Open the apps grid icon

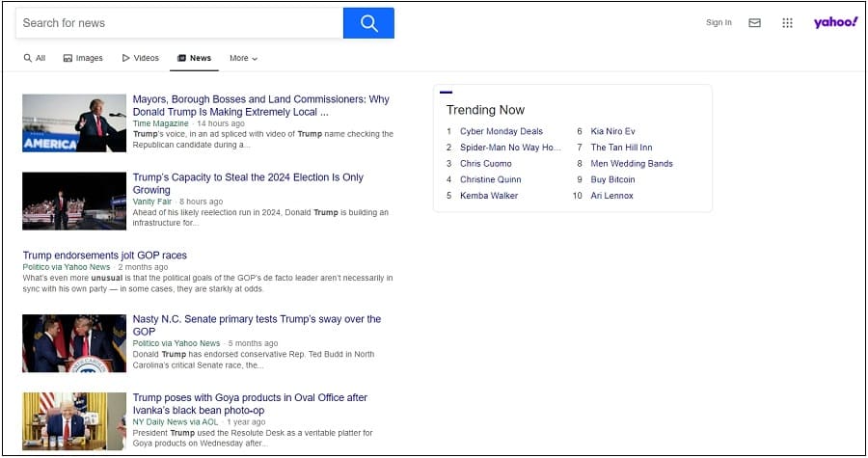pos(787,23)
